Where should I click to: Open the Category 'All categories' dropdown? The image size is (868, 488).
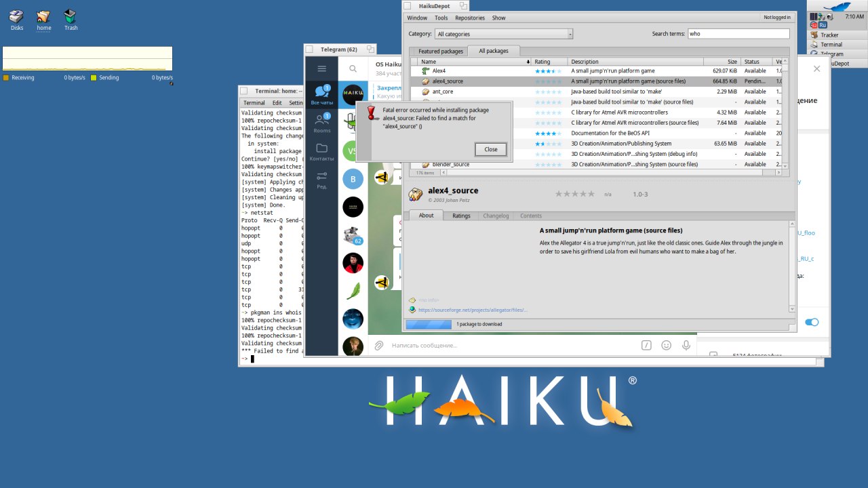tap(504, 34)
